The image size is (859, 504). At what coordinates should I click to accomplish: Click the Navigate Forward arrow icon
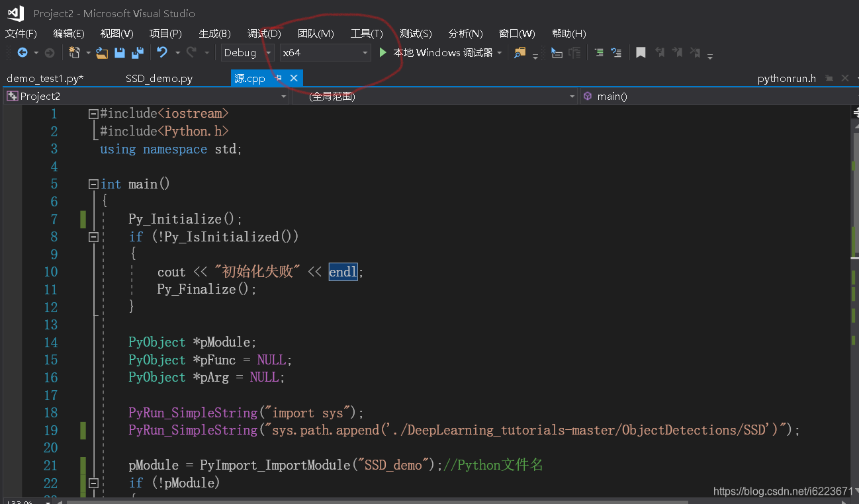pyautogui.click(x=49, y=52)
